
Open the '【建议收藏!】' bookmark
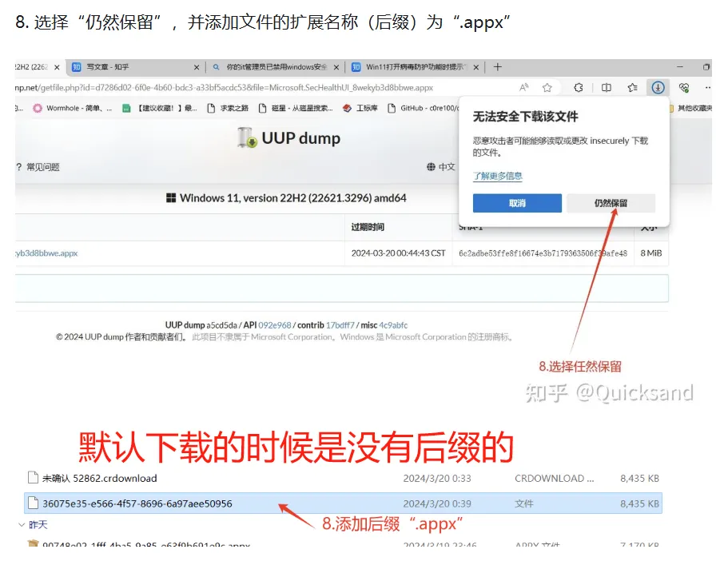tap(159, 108)
